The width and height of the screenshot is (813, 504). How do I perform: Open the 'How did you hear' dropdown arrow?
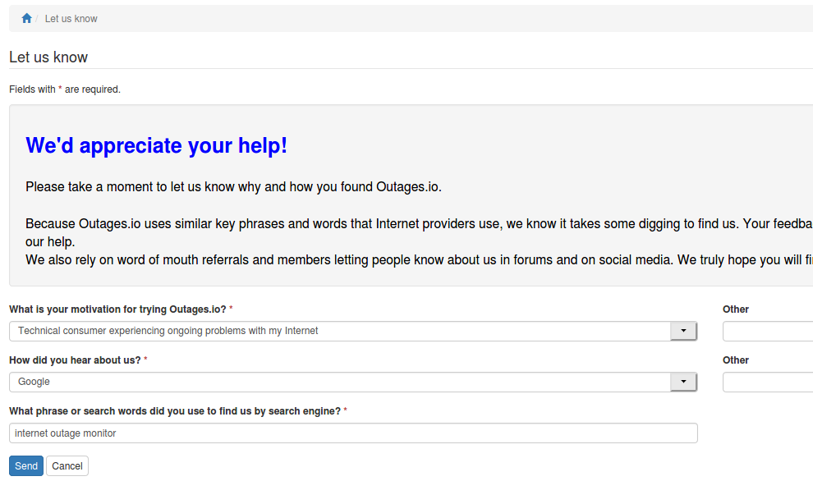coord(683,382)
